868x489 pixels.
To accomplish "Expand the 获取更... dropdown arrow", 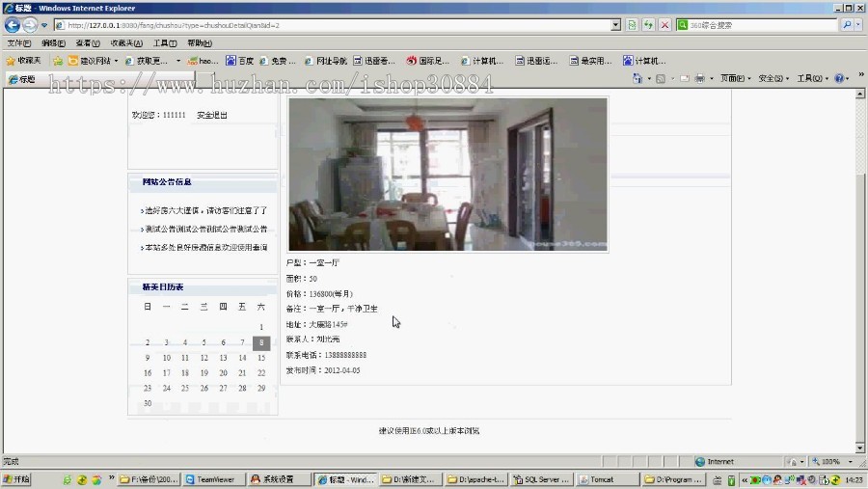I will tap(178, 61).
